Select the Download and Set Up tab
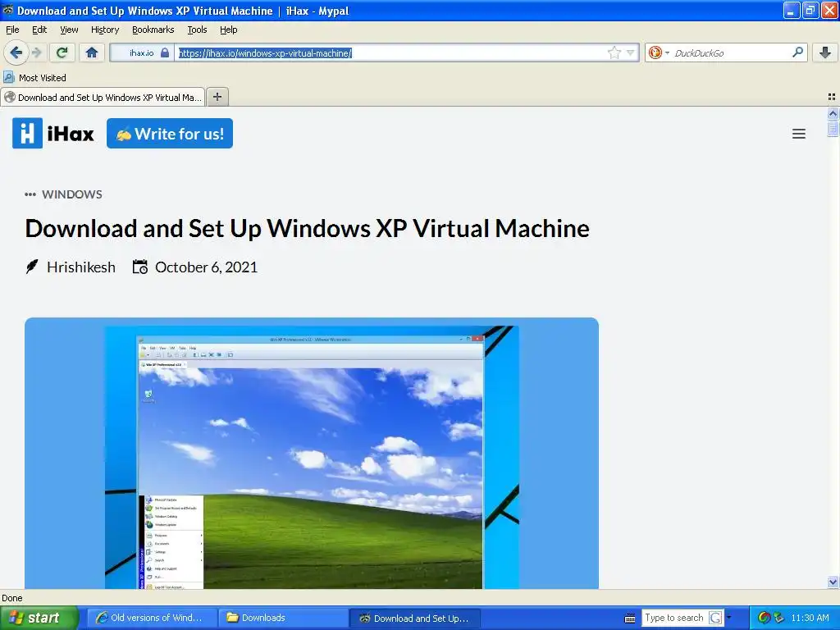The height and width of the screenshot is (630, 840). (x=103, y=97)
